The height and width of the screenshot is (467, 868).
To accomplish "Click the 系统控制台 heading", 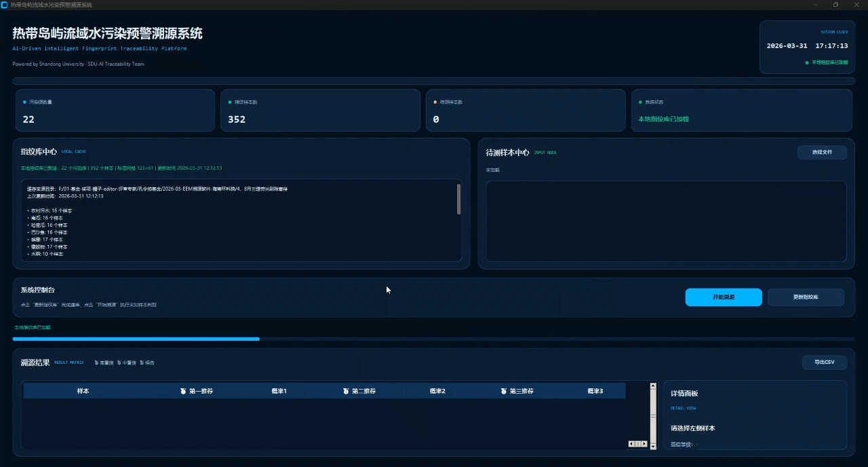I will (38, 290).
